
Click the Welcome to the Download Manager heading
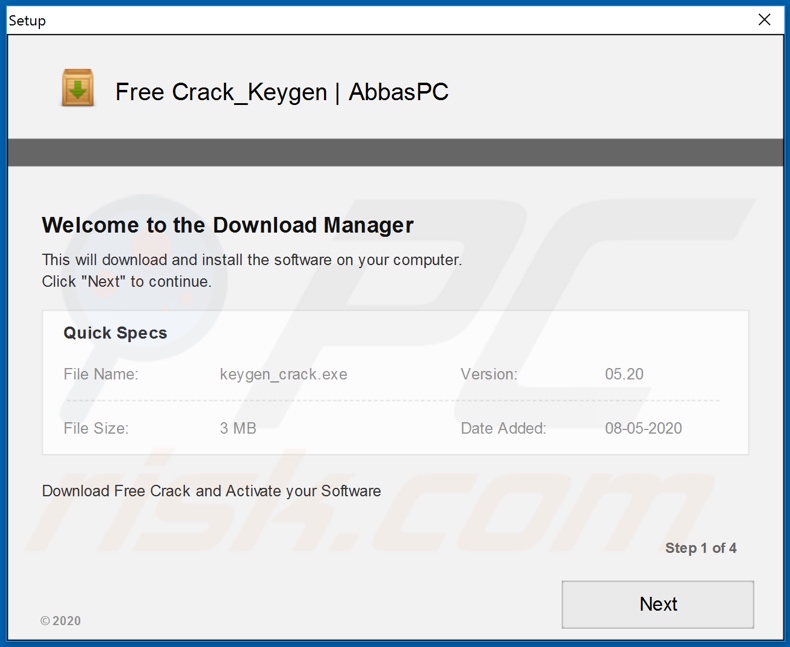(227, 225)
